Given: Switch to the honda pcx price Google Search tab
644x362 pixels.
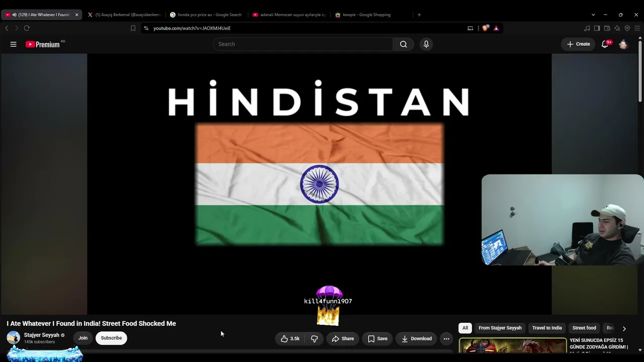Looking at the screenshot, I should pyautogui.click(x=206, y=15).
